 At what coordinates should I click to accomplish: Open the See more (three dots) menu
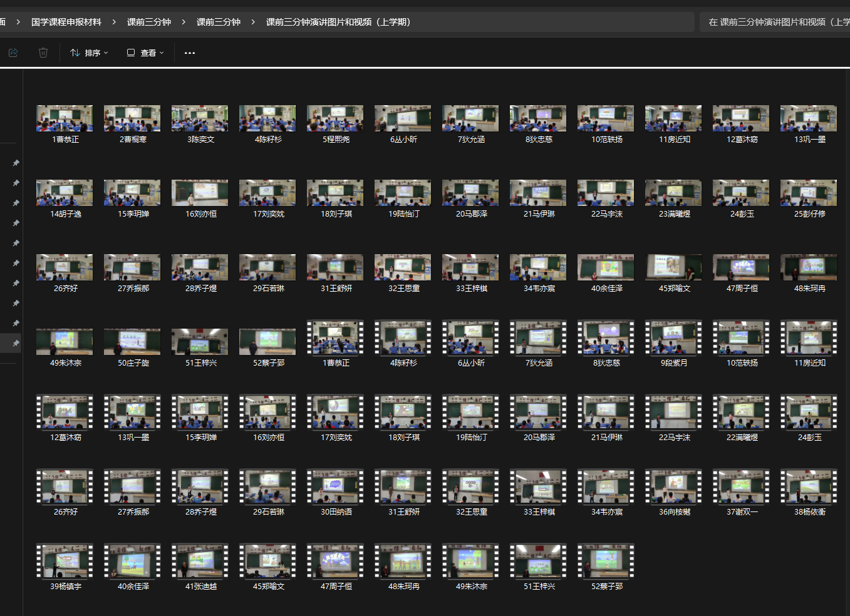tap(190, 53)
